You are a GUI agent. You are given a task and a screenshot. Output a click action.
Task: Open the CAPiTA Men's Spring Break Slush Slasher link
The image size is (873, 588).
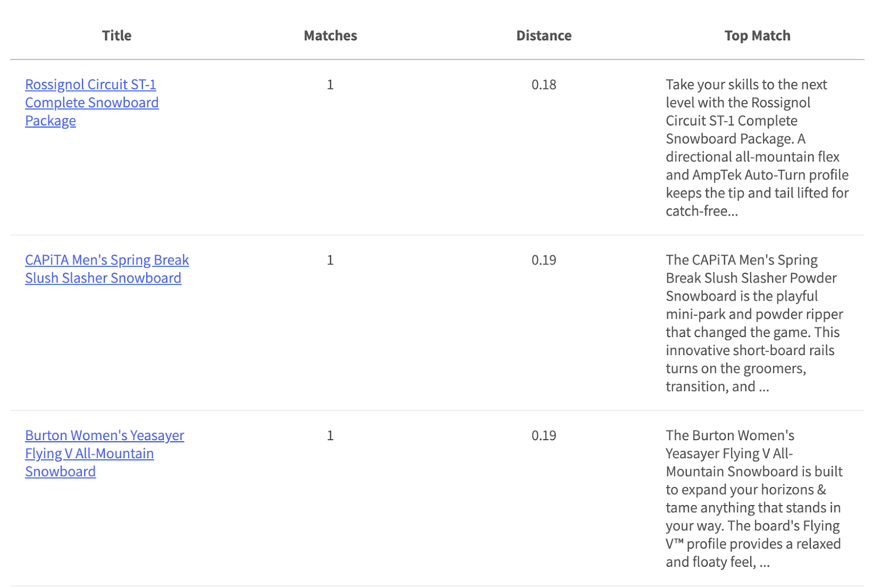click(x=107, y=269)
